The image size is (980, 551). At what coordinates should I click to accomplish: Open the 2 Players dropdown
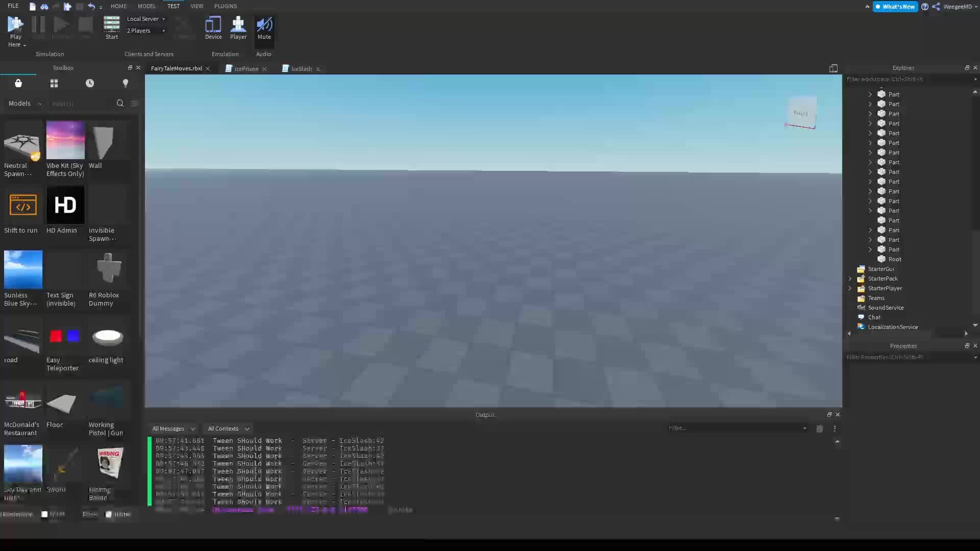click(x=146, y=31)
